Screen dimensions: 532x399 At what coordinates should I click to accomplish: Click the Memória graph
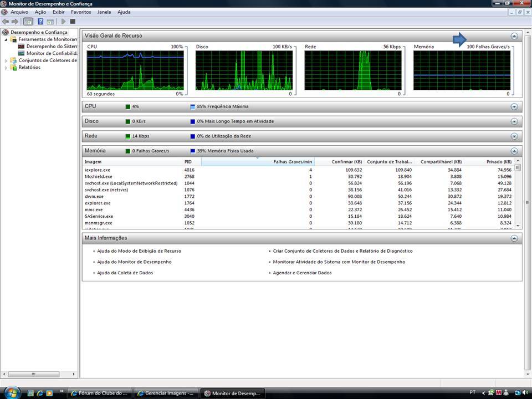pyautogui.click(x=462, y=70)
